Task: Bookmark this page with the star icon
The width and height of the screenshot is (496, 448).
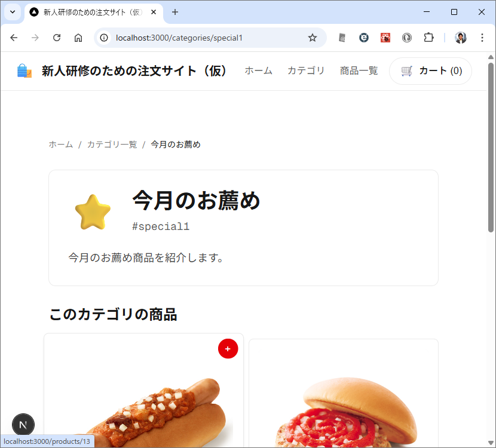Action: coord(312,38)
